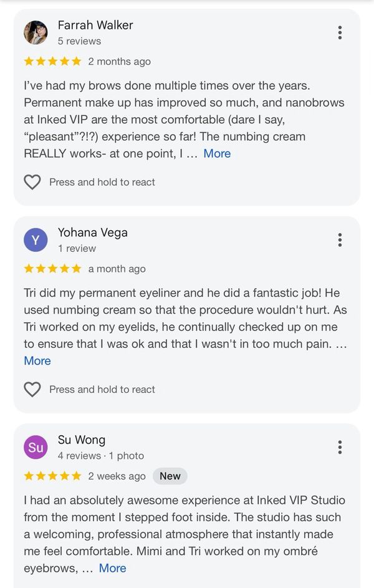Open Yohana Vega's reviewer name

pyautogui.click(x=93, y=233)
